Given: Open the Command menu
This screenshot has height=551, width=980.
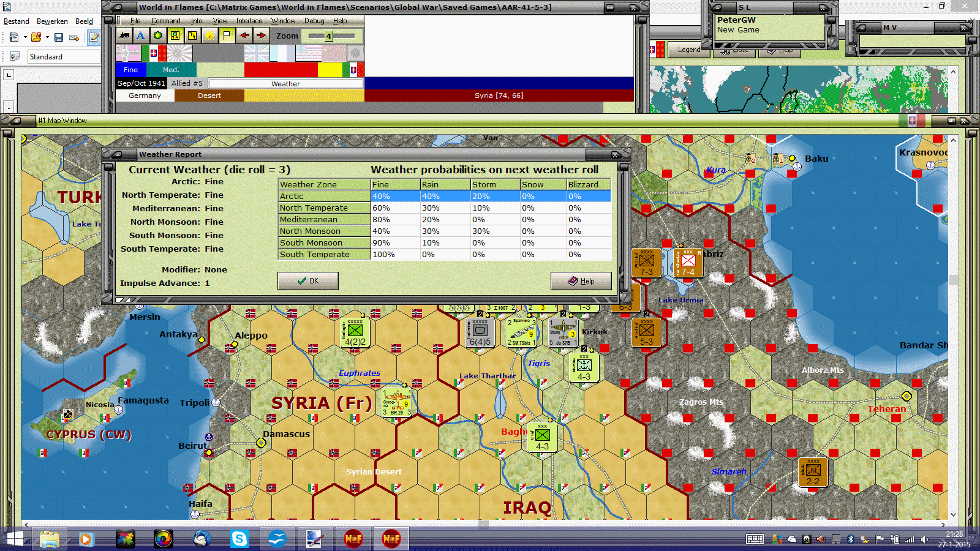Looking at the screenshot, I should coord(165,21).
